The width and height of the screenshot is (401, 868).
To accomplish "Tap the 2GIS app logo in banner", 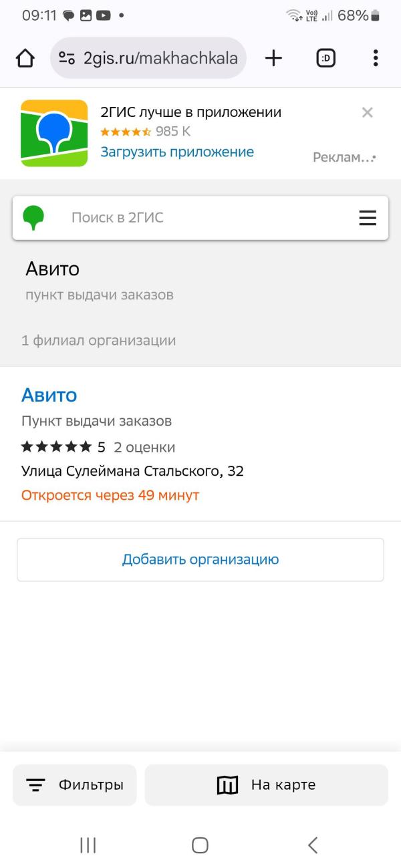I will tap(54, 133).
